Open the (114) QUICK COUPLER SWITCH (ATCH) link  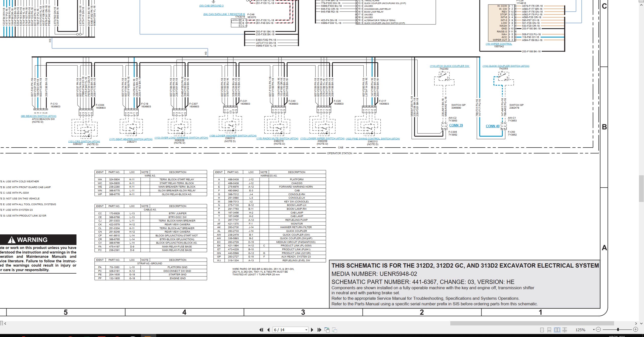506,66
